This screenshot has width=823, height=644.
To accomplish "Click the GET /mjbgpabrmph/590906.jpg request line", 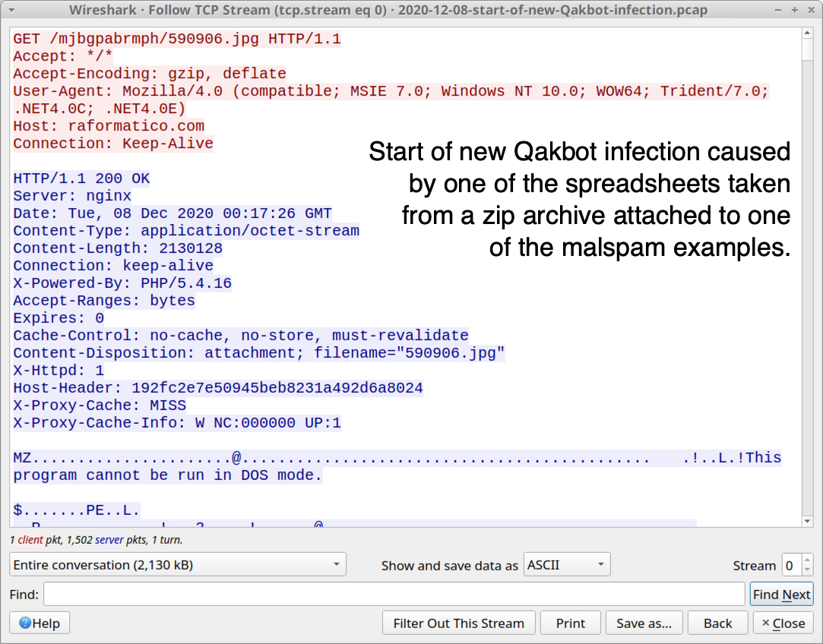I will pos(177,39).
